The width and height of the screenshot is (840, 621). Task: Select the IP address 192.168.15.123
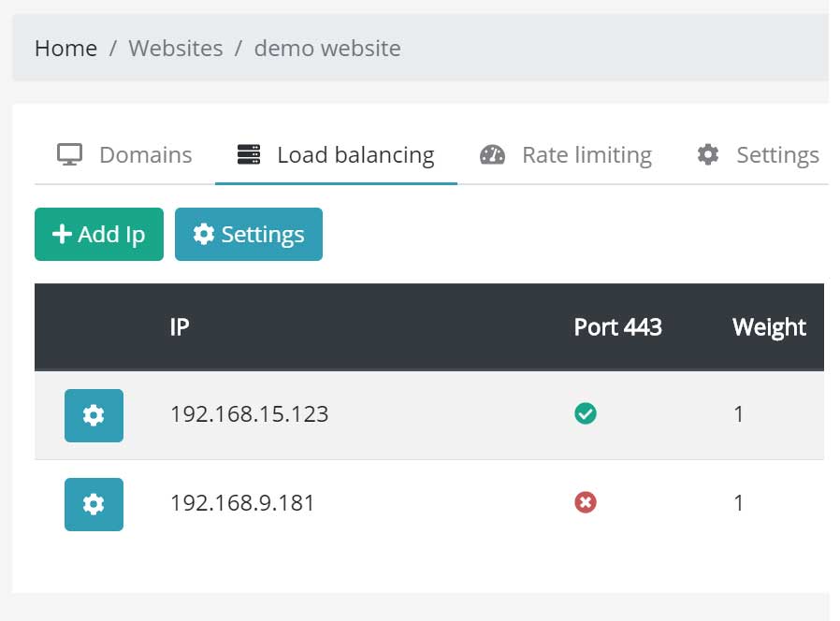click(249, 414)
